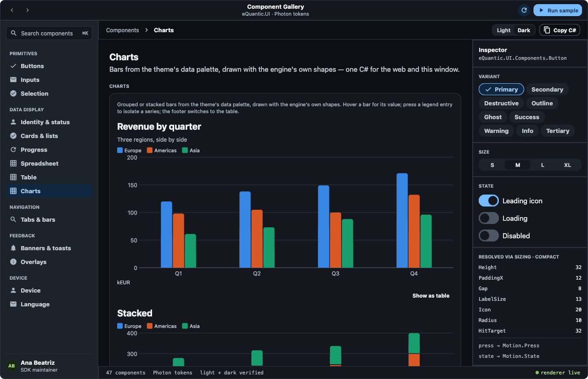The width and height of the screenshot is (588, 379).
Task: Click the back navigation arrow
Action: point(12,10)
